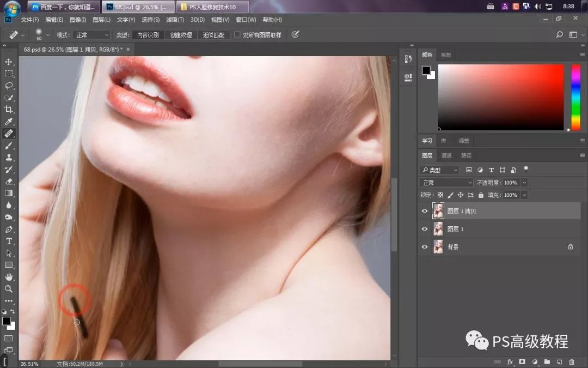
Task: Click the hue spectrum slider strip
Action: [x=575, y=97]
